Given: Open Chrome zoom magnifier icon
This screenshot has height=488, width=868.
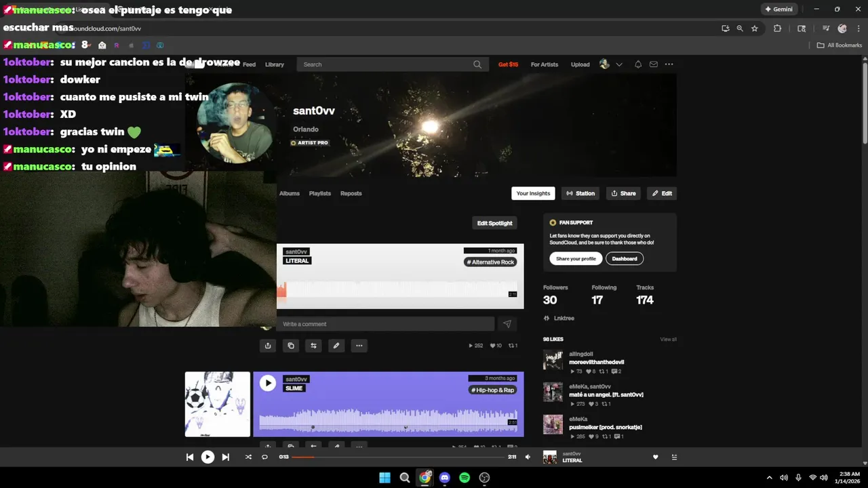Looking at the screenshot, I should click(x=740, y=28).
